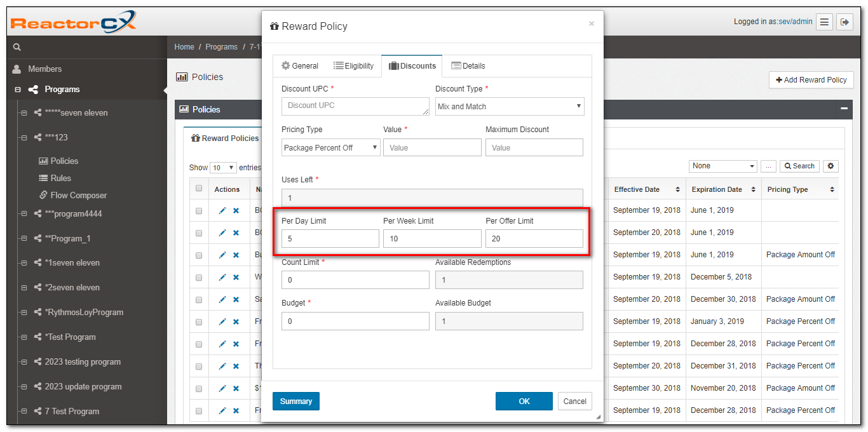Click the OK button
The width and height of the screenshot is (868, 432).
524,401
